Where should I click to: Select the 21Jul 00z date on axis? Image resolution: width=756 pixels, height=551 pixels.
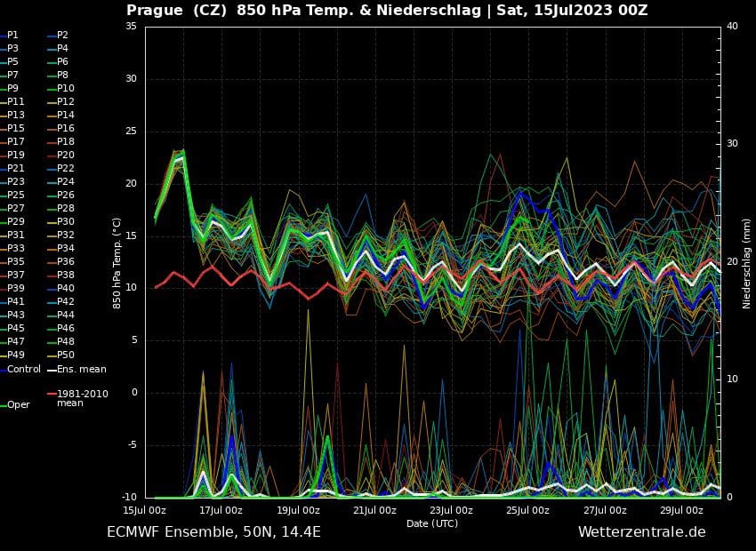(x=374, y=510)
